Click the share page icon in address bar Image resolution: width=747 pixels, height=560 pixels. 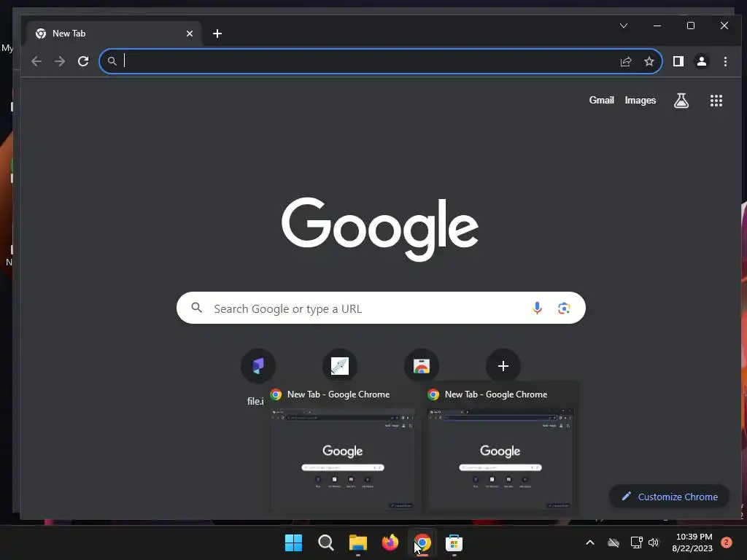(x=625, y=61)
